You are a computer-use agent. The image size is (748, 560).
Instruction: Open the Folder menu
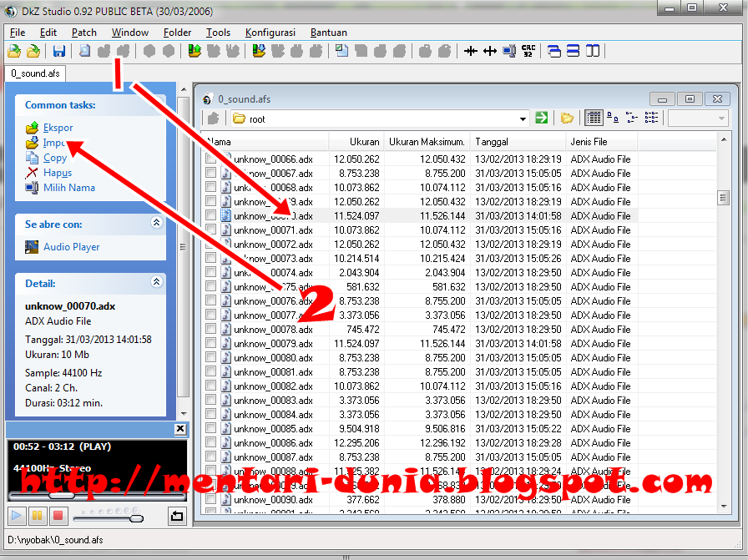(x=178, y=33)
